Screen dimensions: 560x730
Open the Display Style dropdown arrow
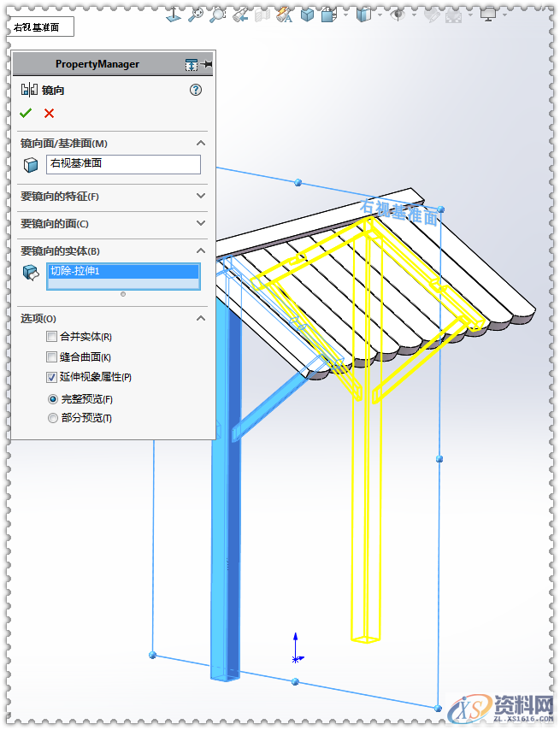tap(380, 15)
